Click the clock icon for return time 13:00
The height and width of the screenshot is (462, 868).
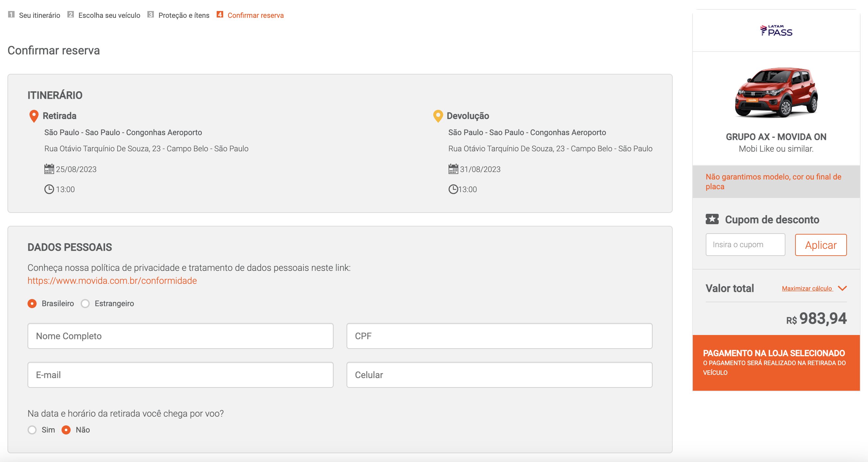[x=453, y=189]
